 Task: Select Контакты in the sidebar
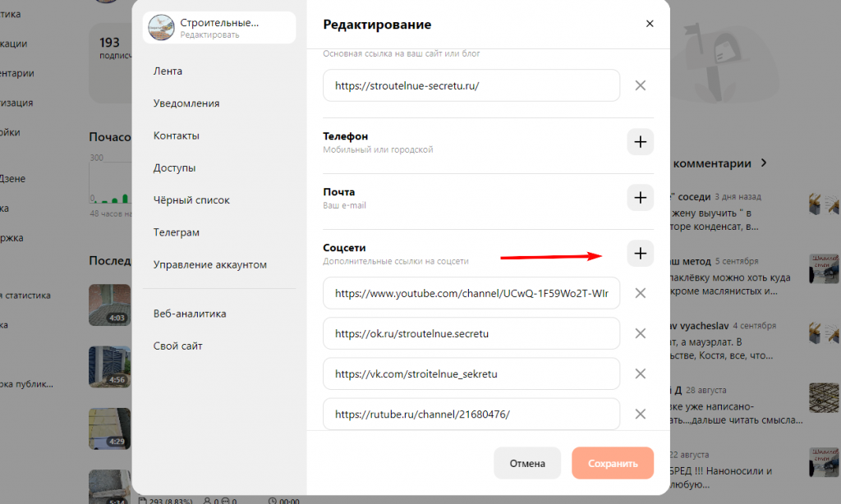(x=177, y=135)
